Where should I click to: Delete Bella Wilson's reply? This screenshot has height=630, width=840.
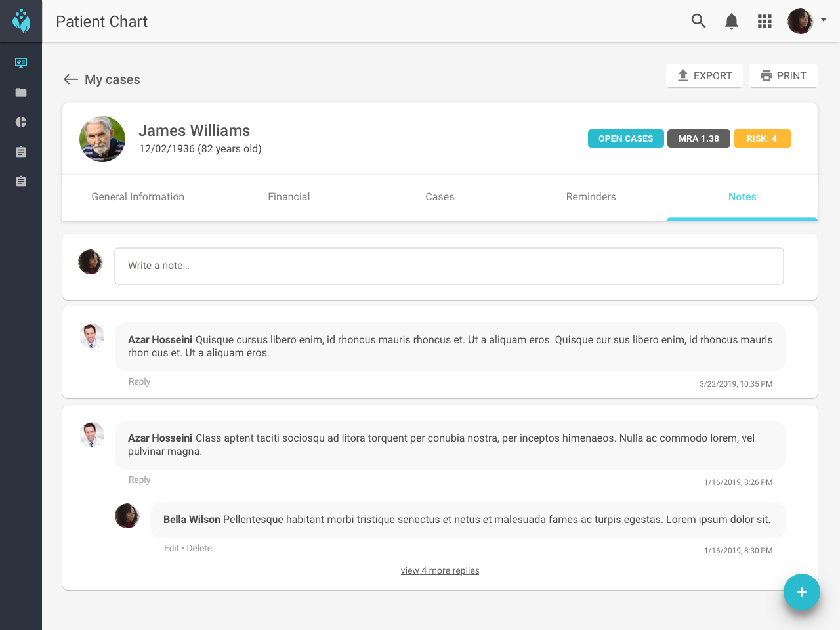pos(199,548)
